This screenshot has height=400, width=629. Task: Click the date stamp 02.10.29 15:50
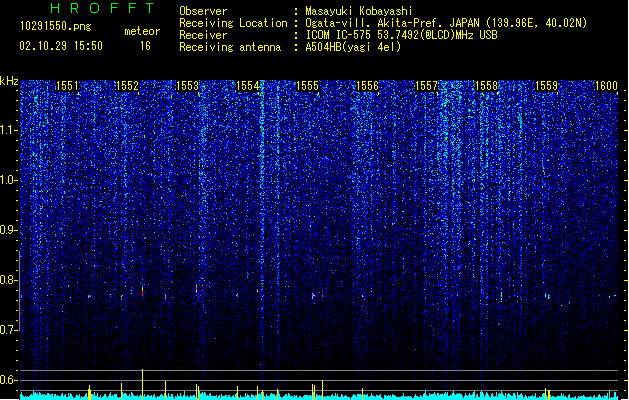click(x=61, y=46)
